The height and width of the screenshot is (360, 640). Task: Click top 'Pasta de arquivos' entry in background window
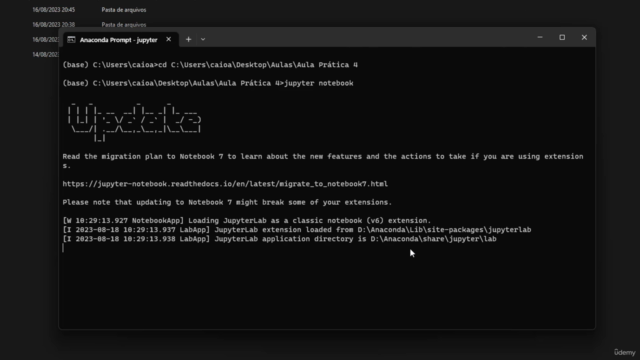[124, 10]
